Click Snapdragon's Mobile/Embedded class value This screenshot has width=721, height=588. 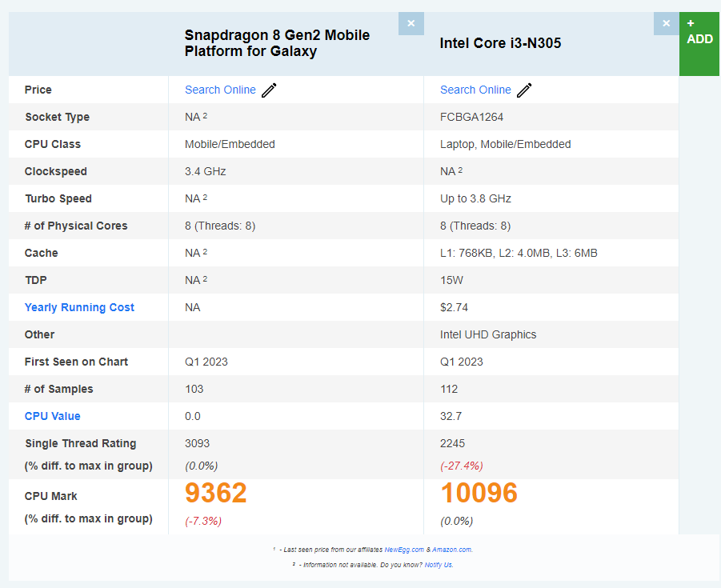[x=230, y=144]
